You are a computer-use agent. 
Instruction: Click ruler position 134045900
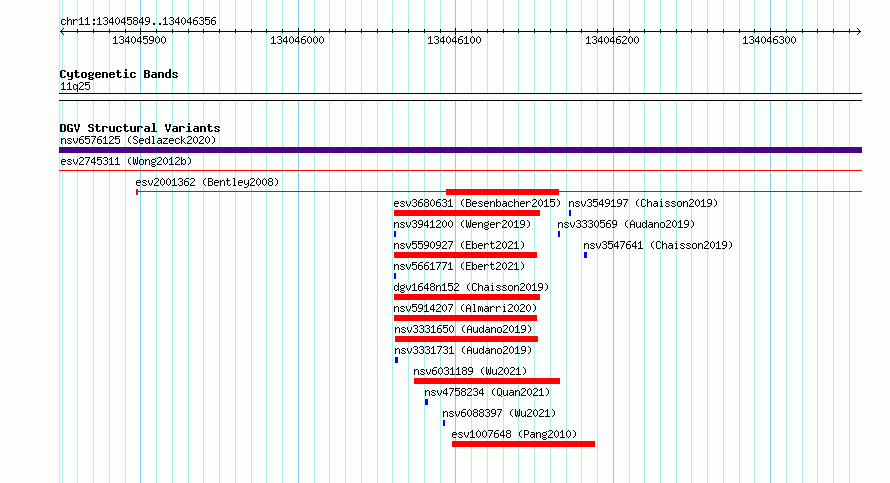[x=139, y=40]
